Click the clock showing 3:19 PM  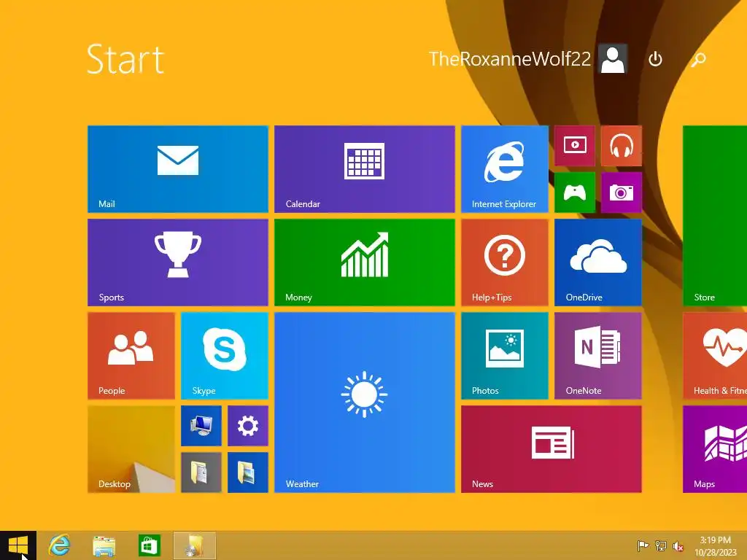[x=715, y=545]
